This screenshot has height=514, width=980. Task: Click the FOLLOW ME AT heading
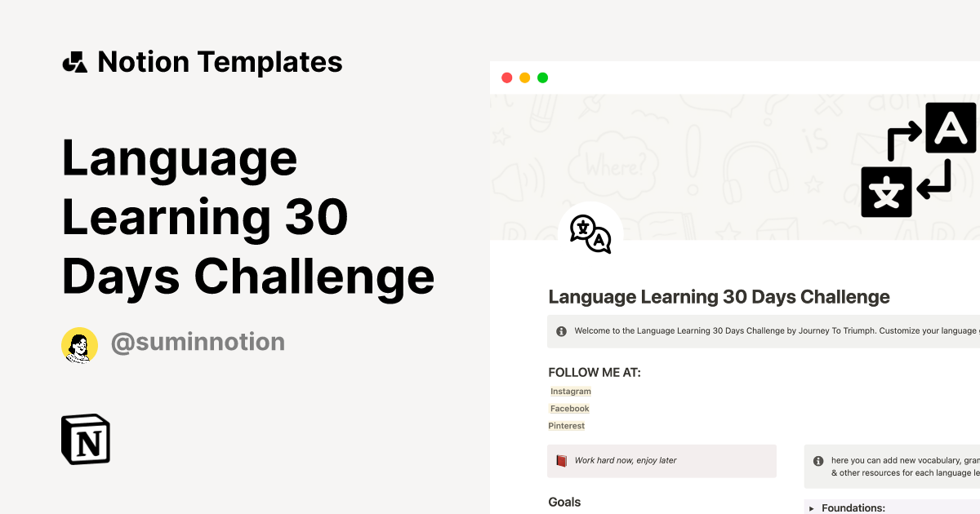point(595,372)
